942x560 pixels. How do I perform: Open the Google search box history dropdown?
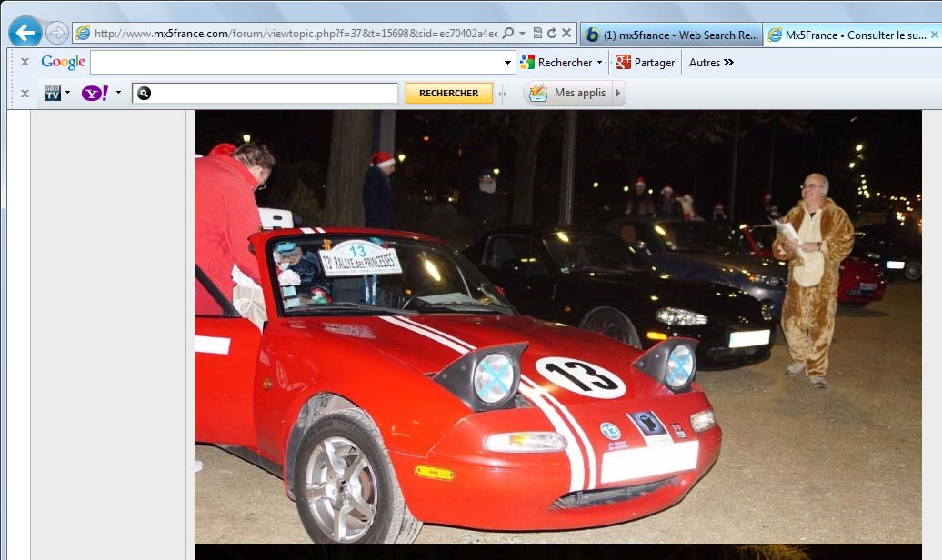508,63
